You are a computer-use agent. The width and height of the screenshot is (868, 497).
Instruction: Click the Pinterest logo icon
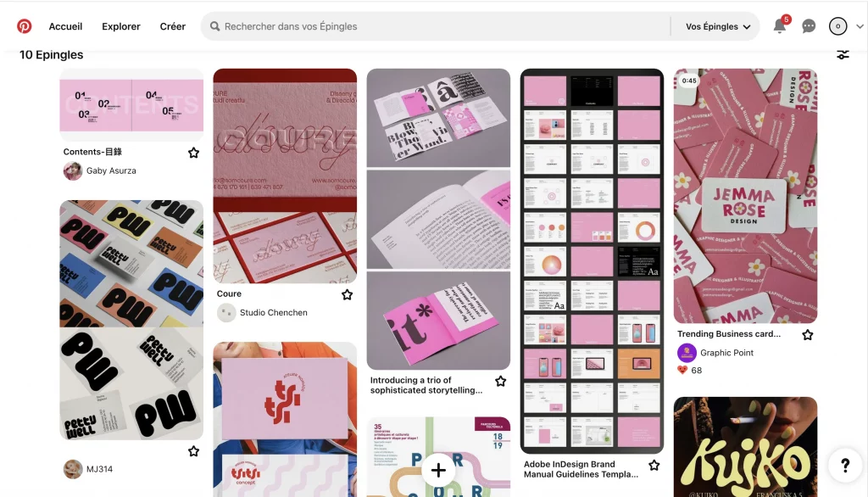24,26
